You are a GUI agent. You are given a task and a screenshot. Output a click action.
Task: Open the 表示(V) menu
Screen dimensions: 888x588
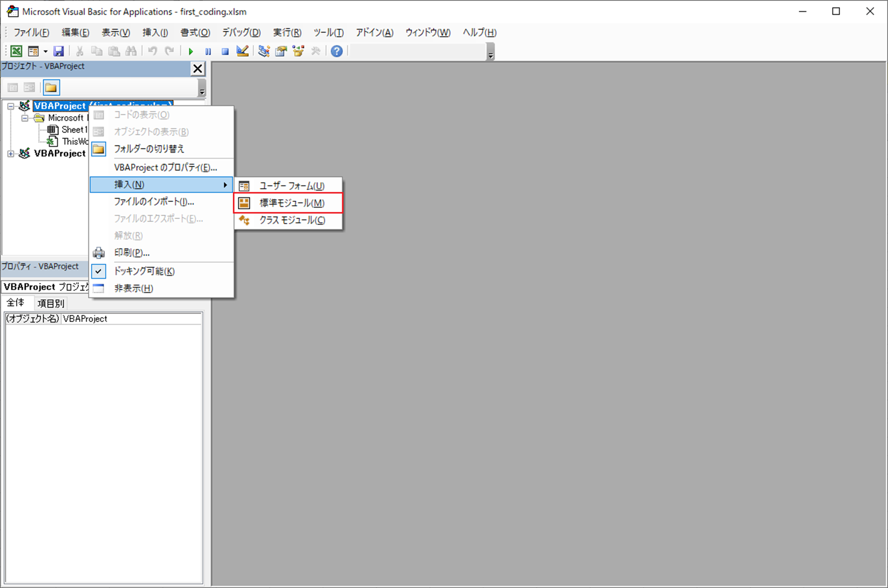pyautogui.click(x=115, y=32)
